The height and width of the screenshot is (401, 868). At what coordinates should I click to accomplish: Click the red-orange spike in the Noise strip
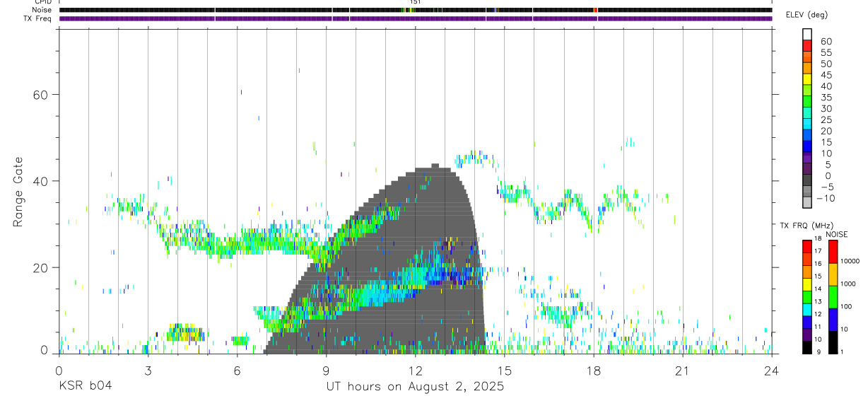[596, 10]
